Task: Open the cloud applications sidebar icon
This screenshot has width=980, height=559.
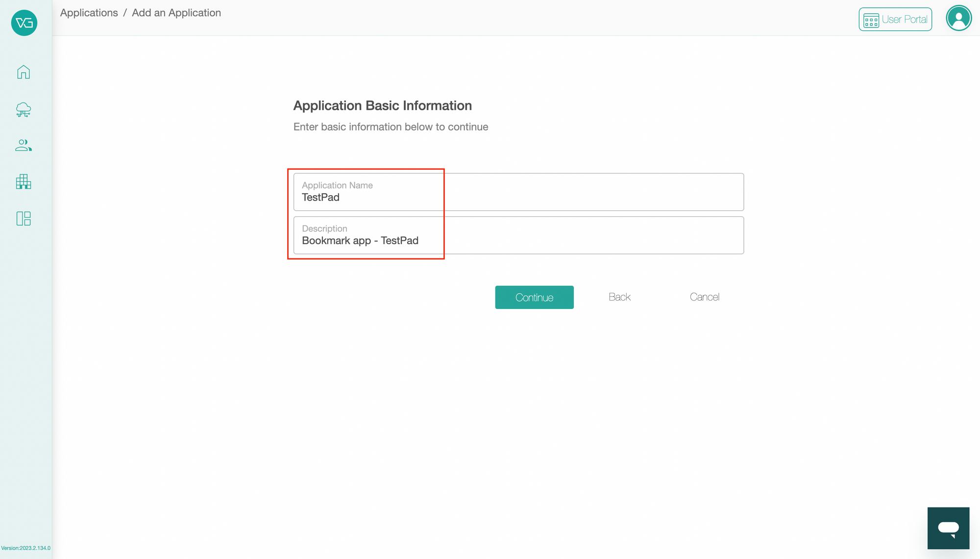Action: tap(24, 109)
